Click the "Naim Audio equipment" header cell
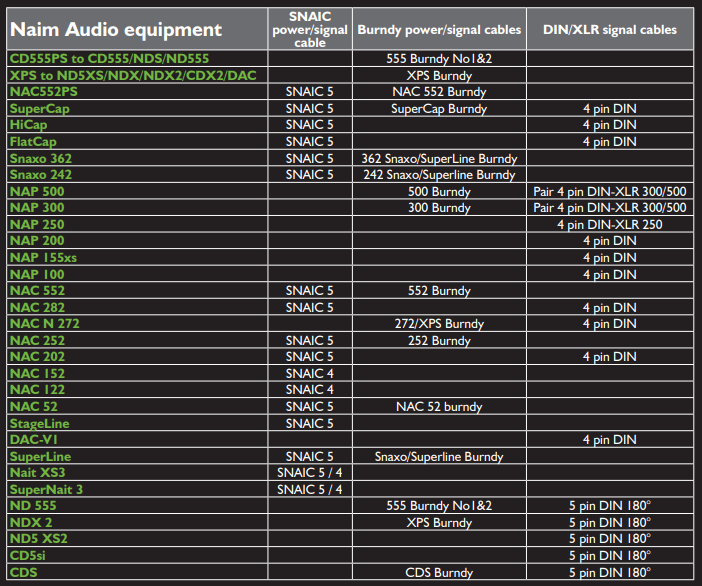This screenshot has height=586, width=702. [x=115, y=29]
